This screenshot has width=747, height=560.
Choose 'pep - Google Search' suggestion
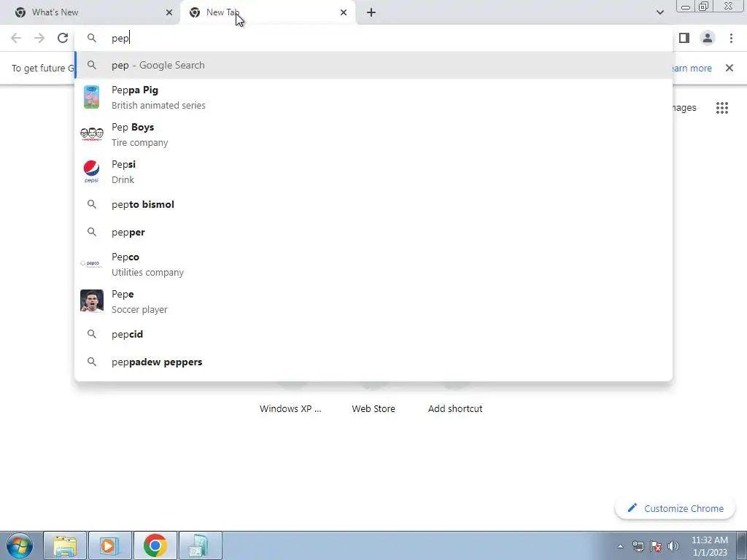point(373,65)
